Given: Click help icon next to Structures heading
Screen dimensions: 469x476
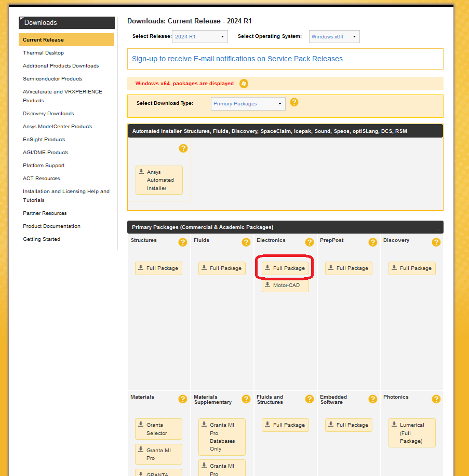Looking at the screenshot, I should (x=183, y=242).
